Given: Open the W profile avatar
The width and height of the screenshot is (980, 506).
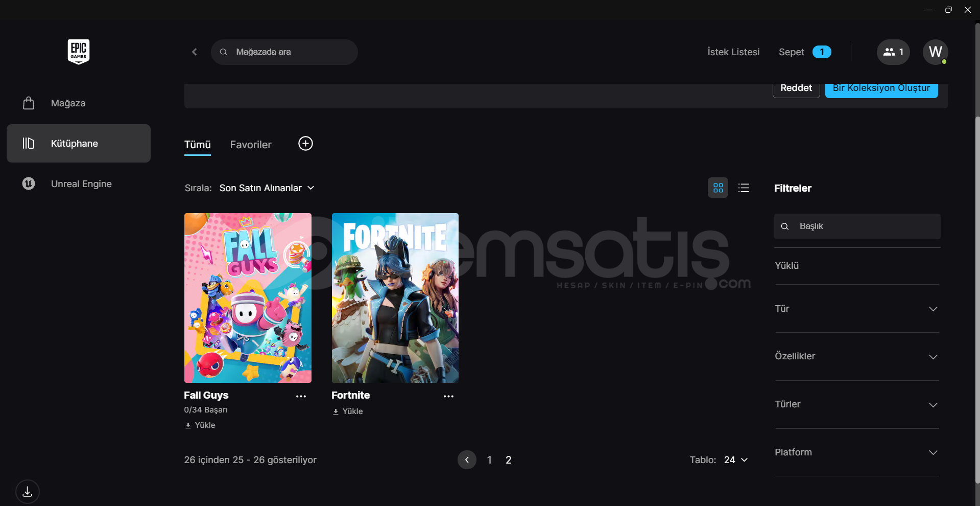Looking at the screenshot, I should pos(936,52).
